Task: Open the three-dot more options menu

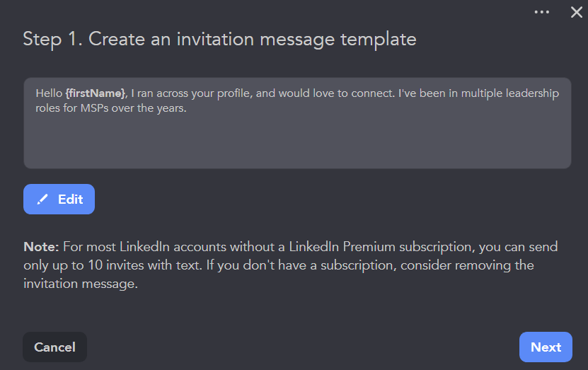Action: (x=542, y=12)
